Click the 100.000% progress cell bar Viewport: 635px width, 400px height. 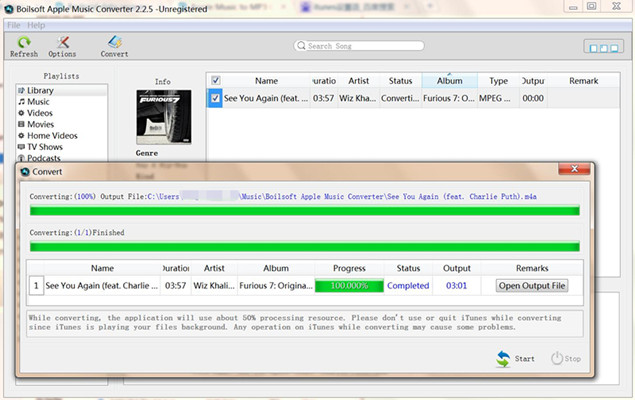tap(349, 285)
